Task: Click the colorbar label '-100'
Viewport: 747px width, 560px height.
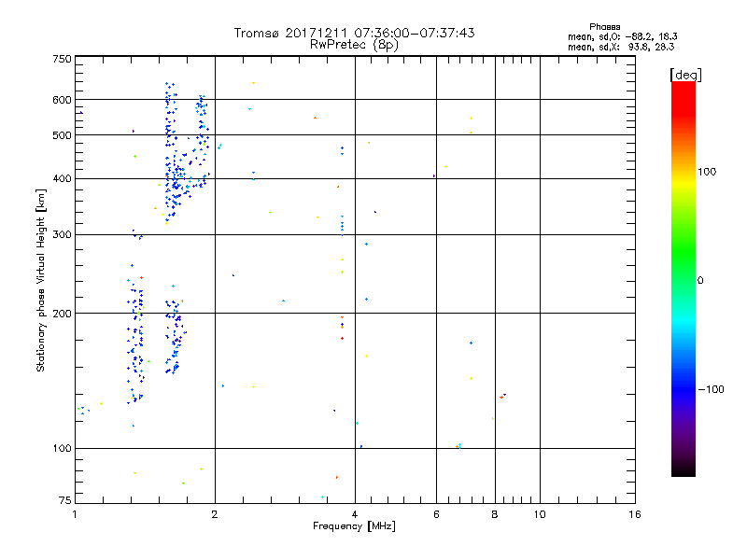Action: click(712, 389)
